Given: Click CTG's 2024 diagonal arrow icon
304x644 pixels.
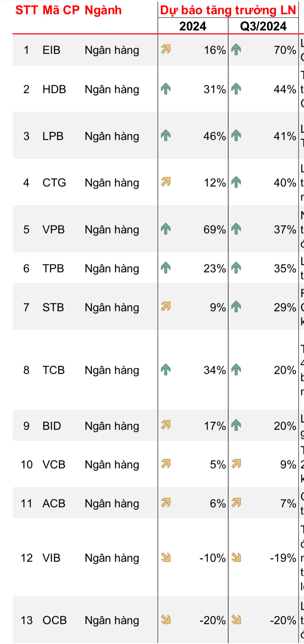Looking at the screenshot, I should point(166,182).
